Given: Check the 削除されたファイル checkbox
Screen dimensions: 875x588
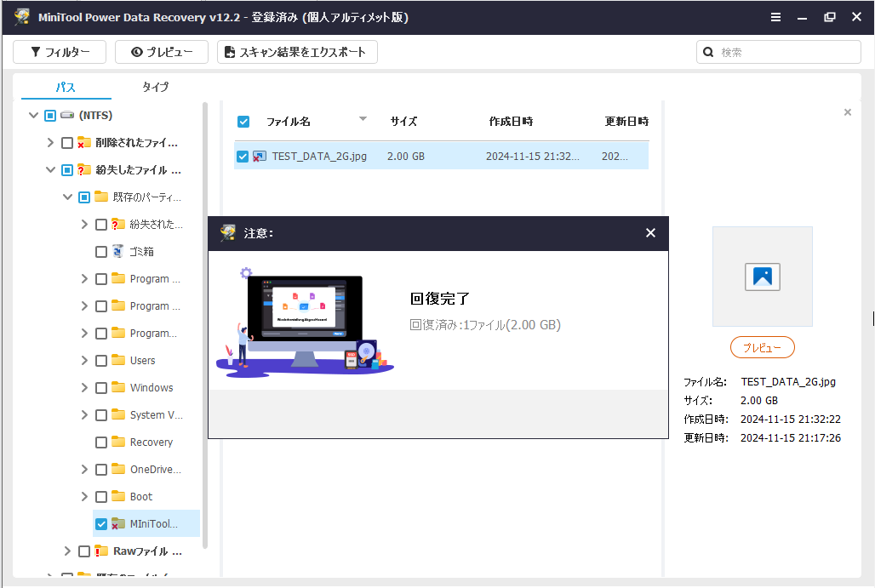Looking at the screenshot, I should 67,143.
